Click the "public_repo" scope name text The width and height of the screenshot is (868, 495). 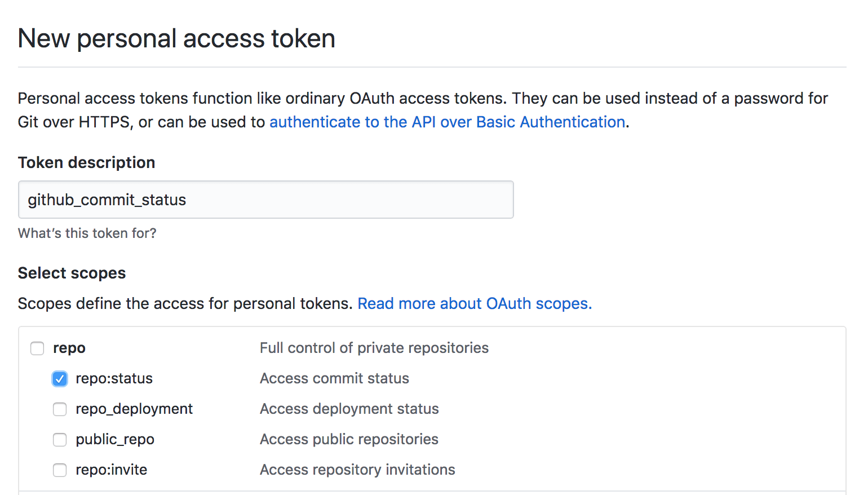point(115,439)
